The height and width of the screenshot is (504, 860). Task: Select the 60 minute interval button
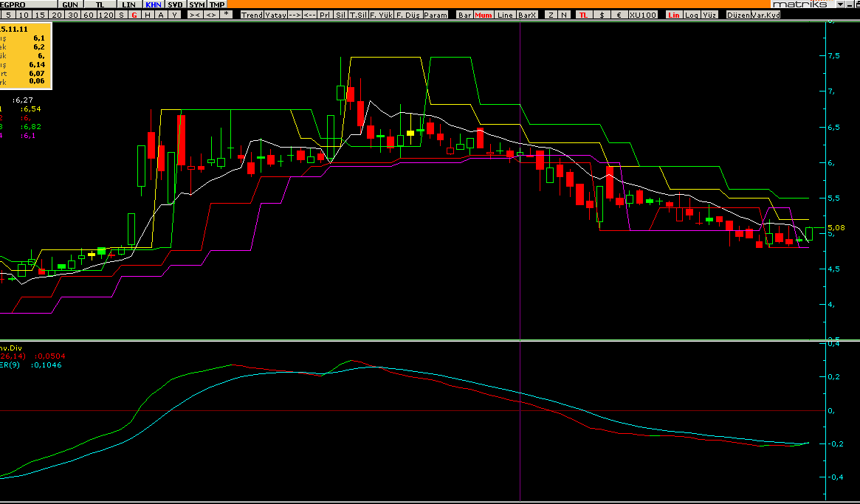coord(89,15)
